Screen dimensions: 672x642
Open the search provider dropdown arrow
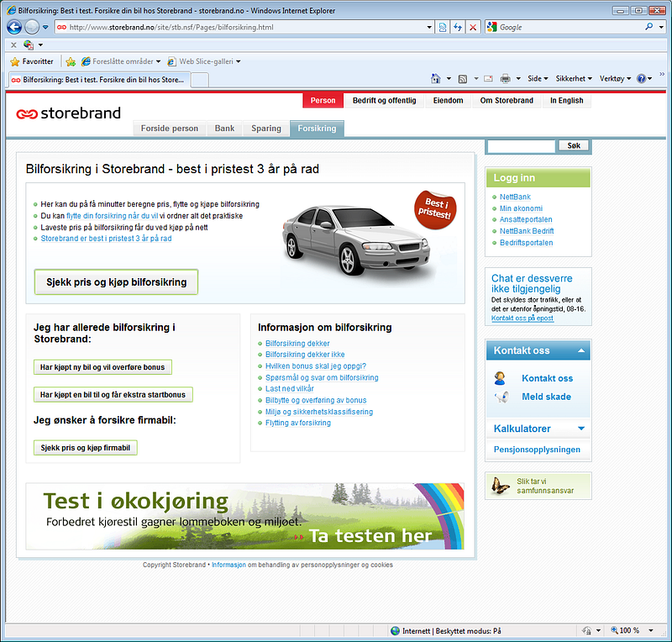pos(661,27)
